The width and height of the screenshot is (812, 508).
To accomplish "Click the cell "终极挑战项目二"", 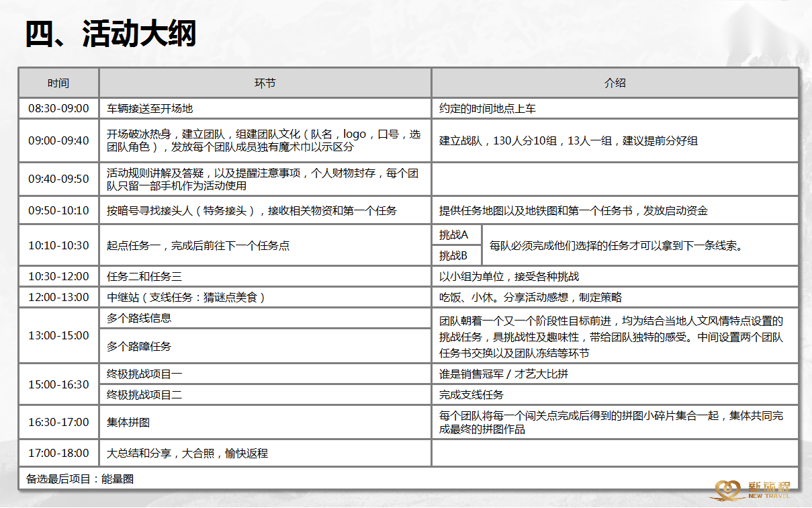I will (x=265, y=395).
